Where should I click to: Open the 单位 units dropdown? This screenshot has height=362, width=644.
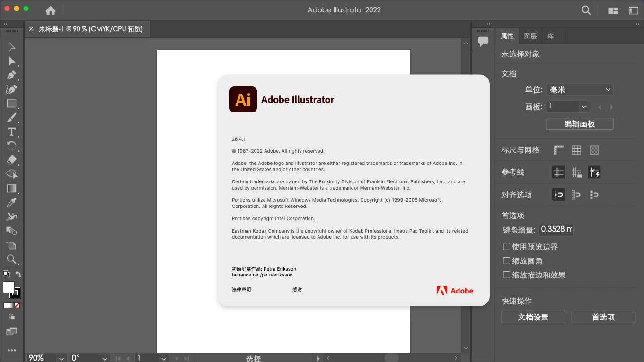tap(580, 89)
